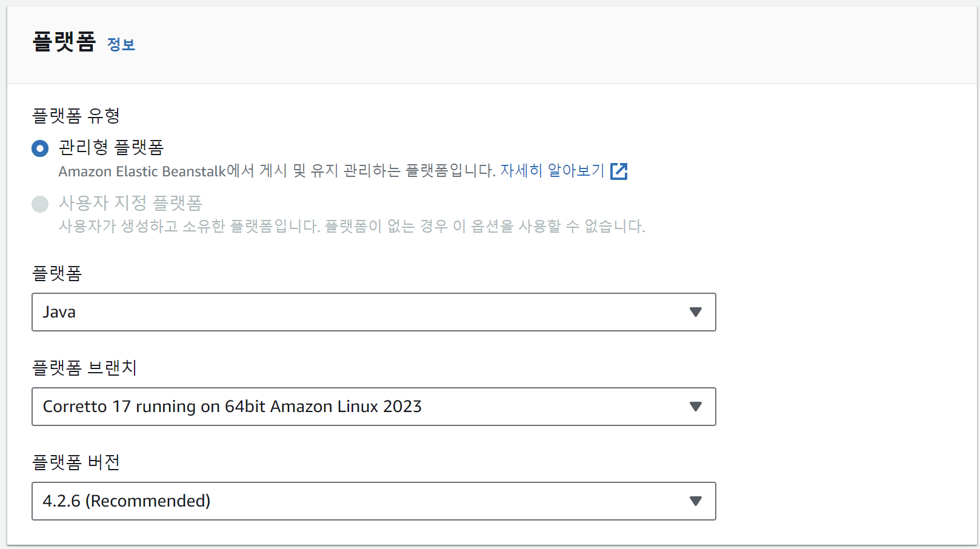The height and width of the screenshot is (549, 980).
Task: Click the 관리형 플랫폼 option label text
Action: tap(111, 147)
